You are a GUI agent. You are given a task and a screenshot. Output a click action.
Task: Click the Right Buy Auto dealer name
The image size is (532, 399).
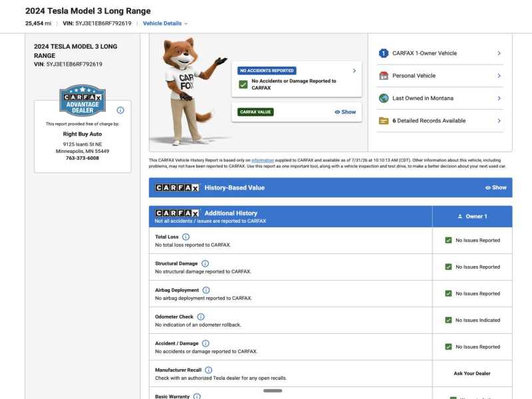pos(82,134)
